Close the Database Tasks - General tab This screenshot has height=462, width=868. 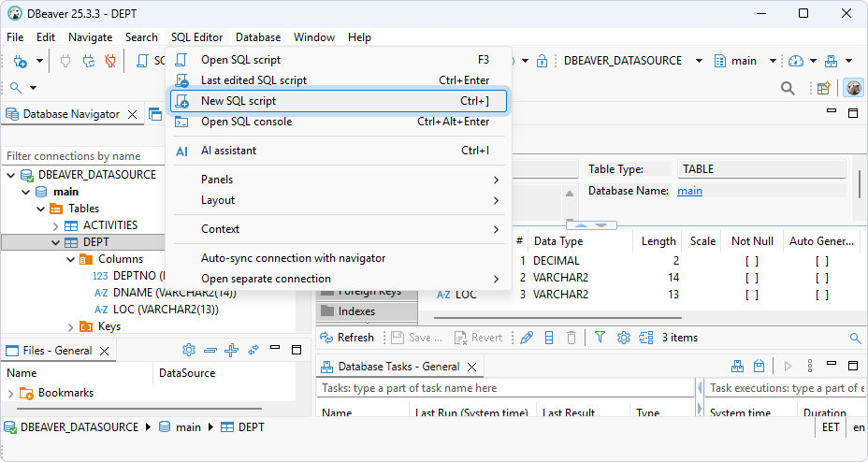click(x=471, y=367)
